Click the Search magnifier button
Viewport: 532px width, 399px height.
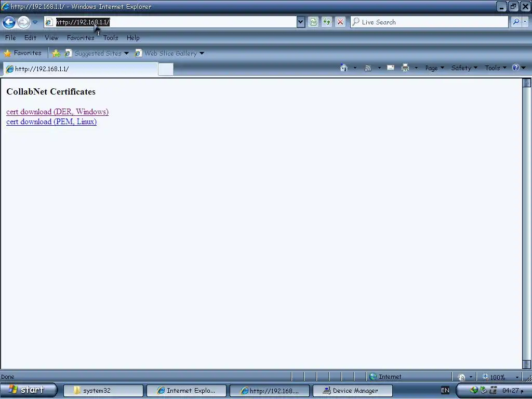click(x=516, y=22)
